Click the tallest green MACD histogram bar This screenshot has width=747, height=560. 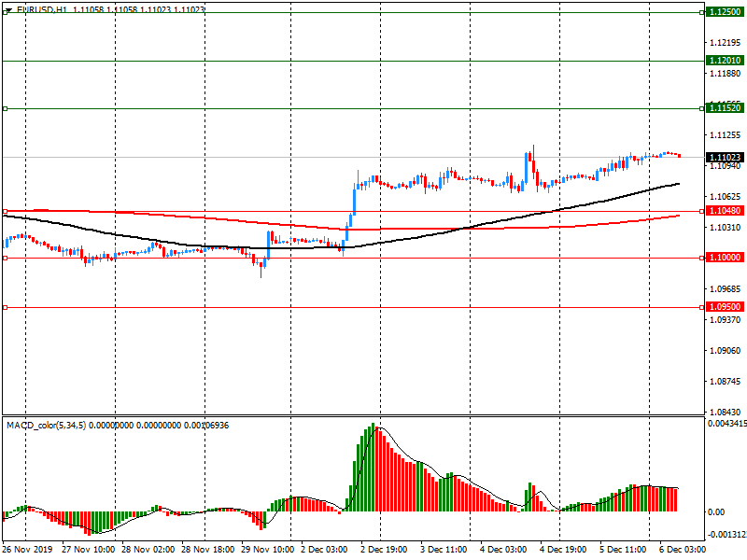tap(373, 468)
